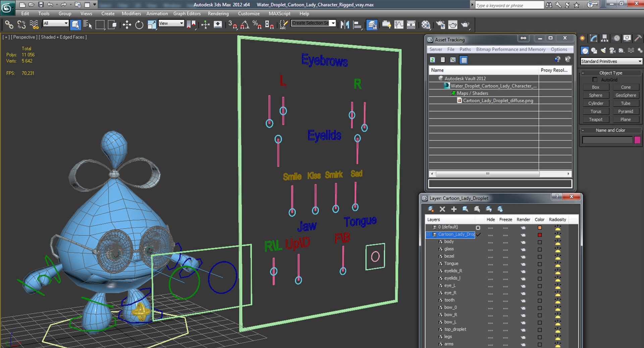Open the Material Editor
Image resolution: width=644 pixels, height=348 pixels.
(426, 24)
